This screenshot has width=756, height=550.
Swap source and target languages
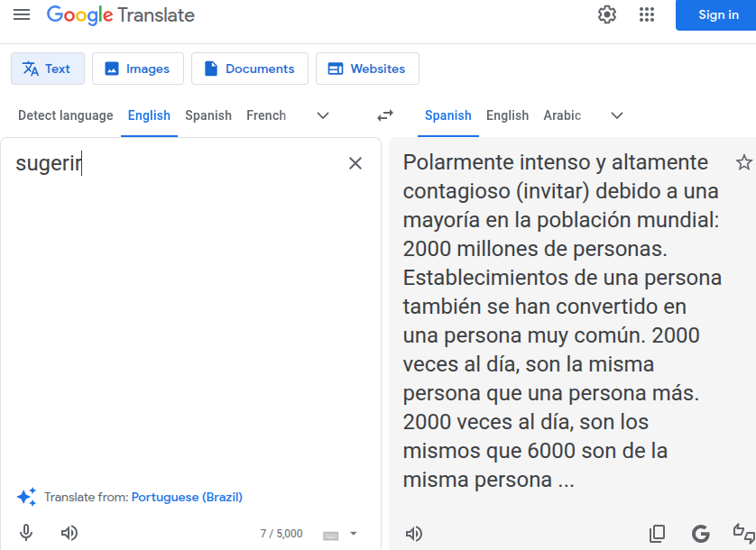[x=385, y=115]
